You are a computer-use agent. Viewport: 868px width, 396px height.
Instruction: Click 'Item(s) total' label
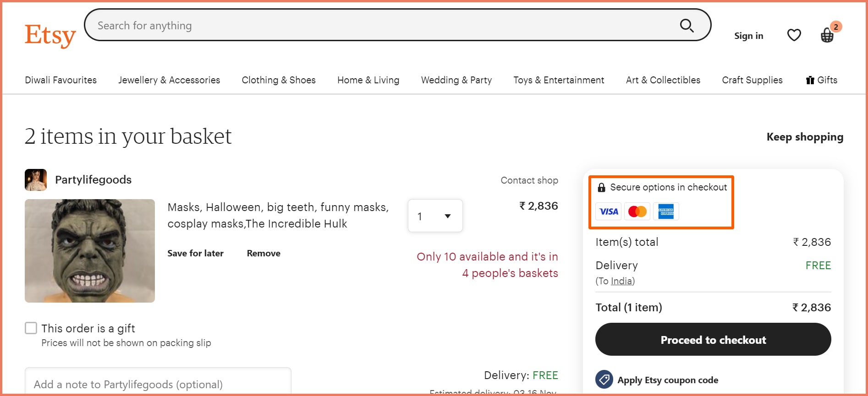coord(627,242)
